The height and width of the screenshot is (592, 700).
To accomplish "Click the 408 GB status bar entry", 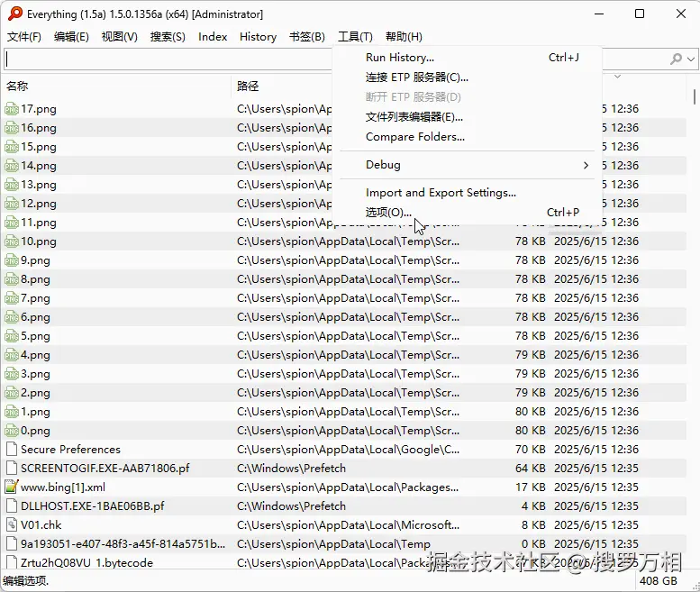I will (658, 581).
